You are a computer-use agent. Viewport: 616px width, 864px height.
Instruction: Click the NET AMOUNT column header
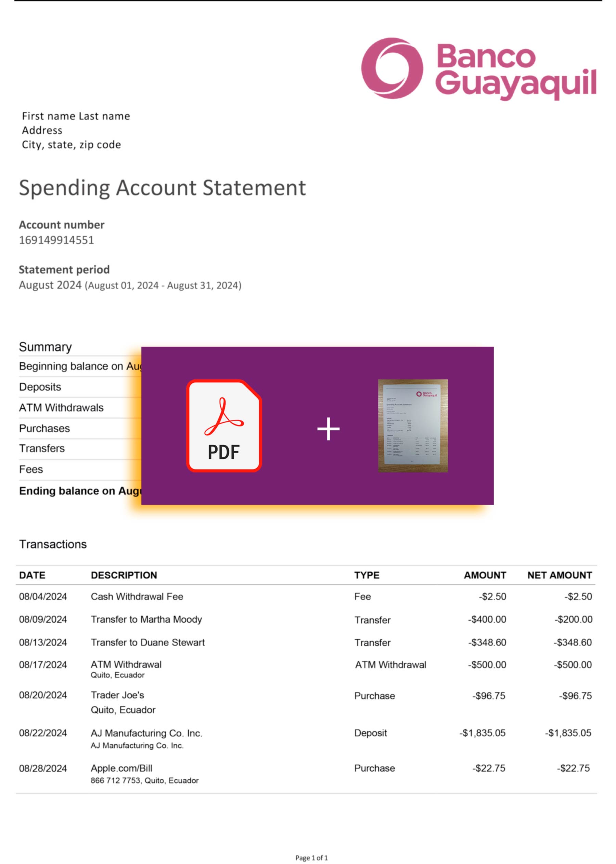(x=559, y=575)
